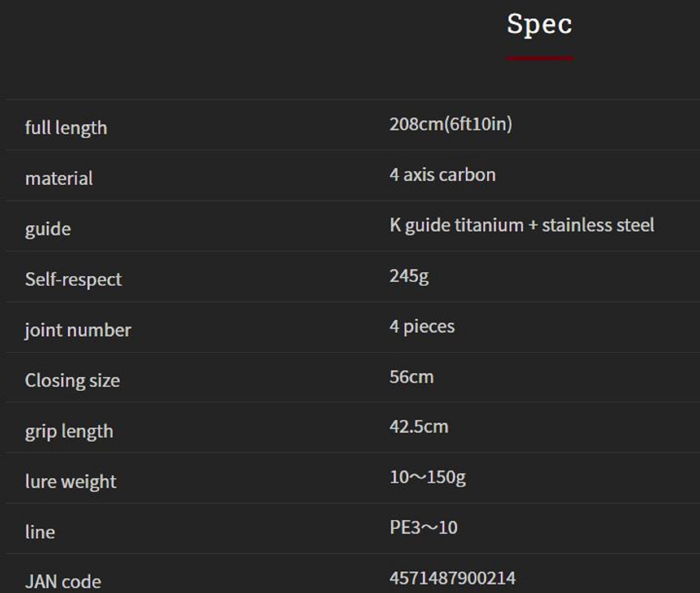This screenshot has height=593, width=700.
Task: Click the "grip length" row label
Action: [x=69, y=431]
